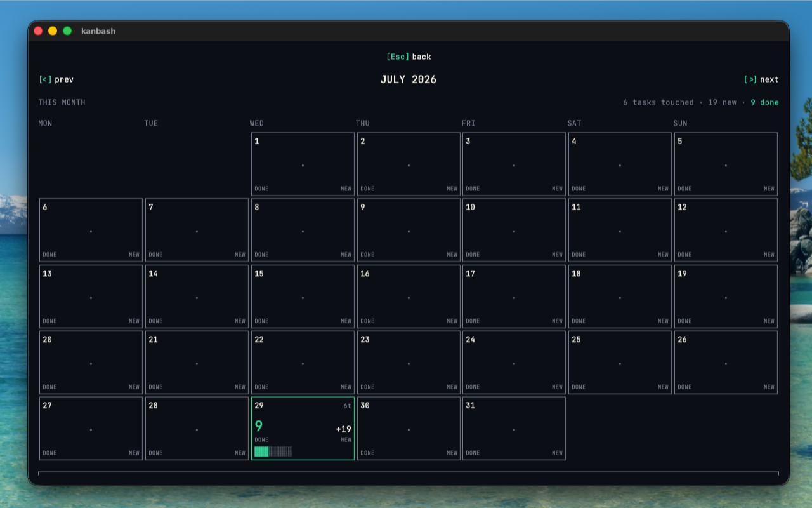This screenshot has height=508, width=812.
Task: Select the July 13 day cell
Action: [x=91, y=297]
